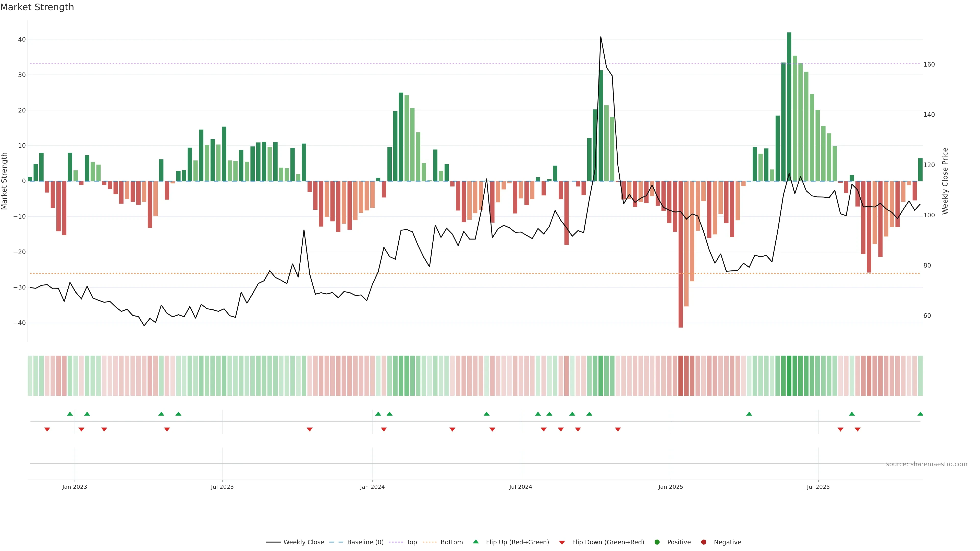Click the Jan 2024 x-axis label
Image resolution: width=980 pixels, height=551 pixels.
point(372,487)
